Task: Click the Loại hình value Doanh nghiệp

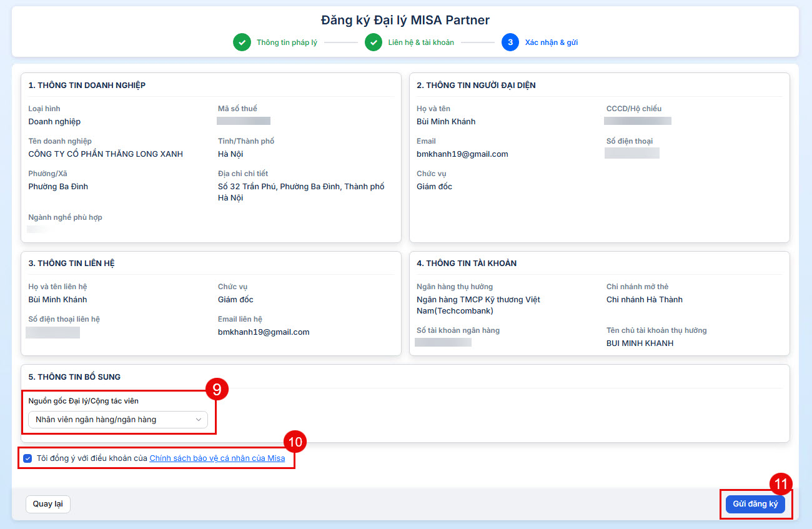Action: click(54, 122)
